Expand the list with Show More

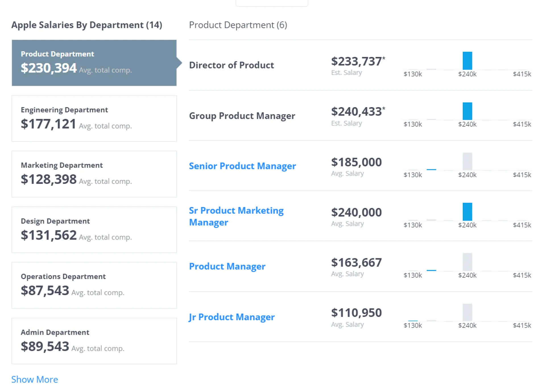pos(34,380)
